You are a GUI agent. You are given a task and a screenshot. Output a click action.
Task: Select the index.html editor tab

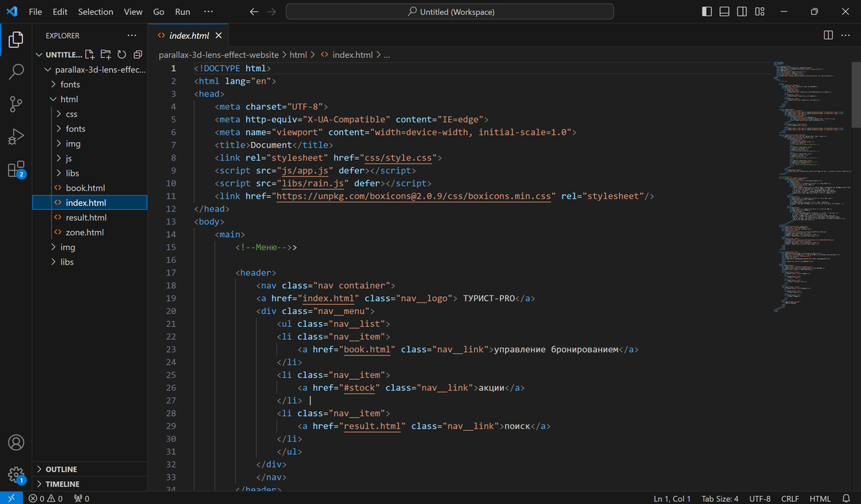[x=189, y=35]
